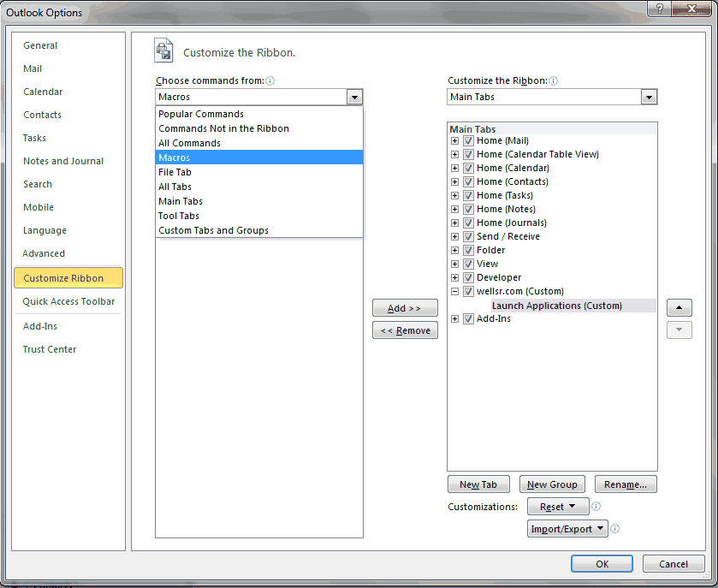Click the Help question mark button
718x588 pixels.
659,9
